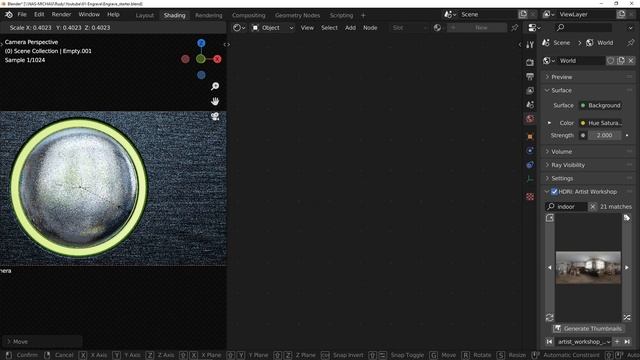Click the green Y axis gizmo ball
The width and height of the screenshot is (640, 360).
pos(200,59)
